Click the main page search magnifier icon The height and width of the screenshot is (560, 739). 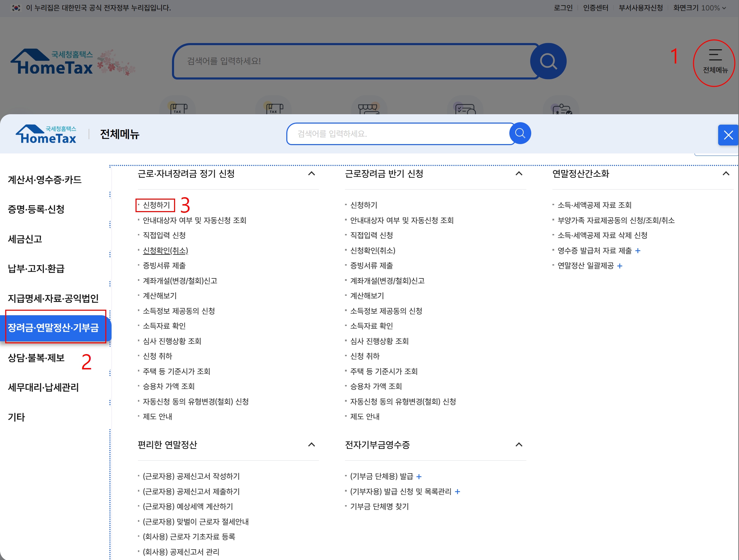pos(548,61)
